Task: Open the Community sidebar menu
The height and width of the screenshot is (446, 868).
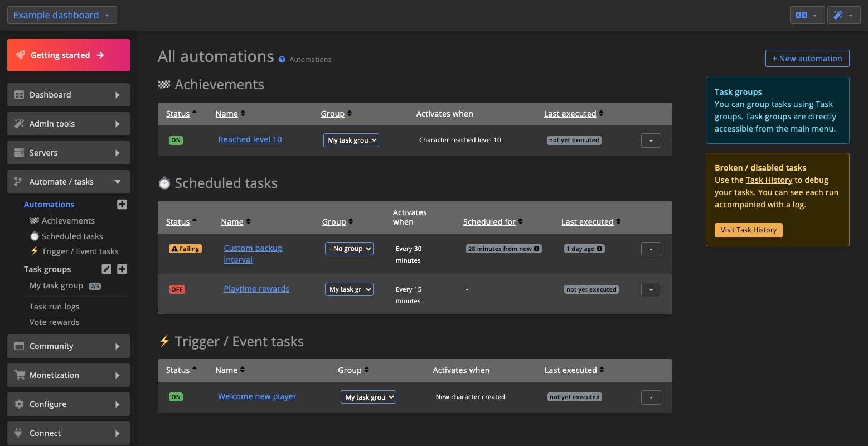Action: click(x=51, y=346)
